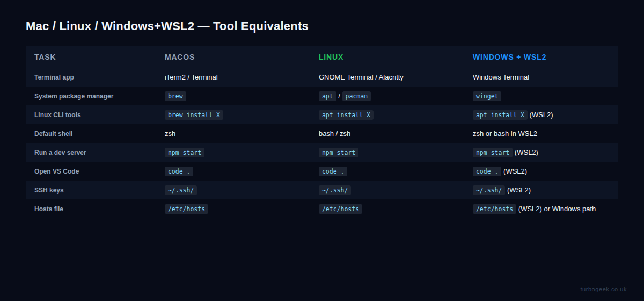Viewport: 644px width, 301px height.
Task: Click the 'bash / zsh' cell
Action: (334, 134)
